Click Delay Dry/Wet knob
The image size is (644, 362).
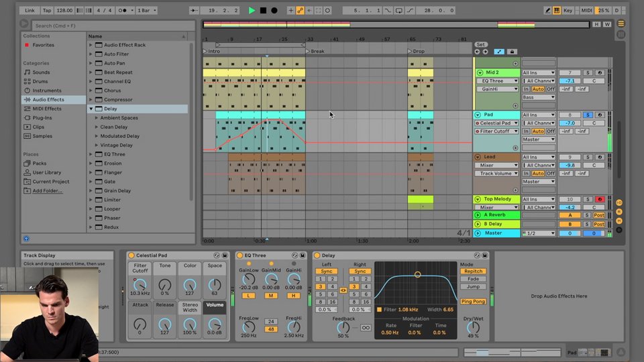(473, 327)
